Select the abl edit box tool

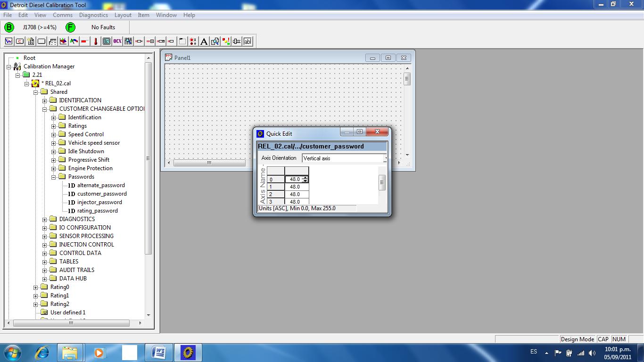(x=248, y=41)
